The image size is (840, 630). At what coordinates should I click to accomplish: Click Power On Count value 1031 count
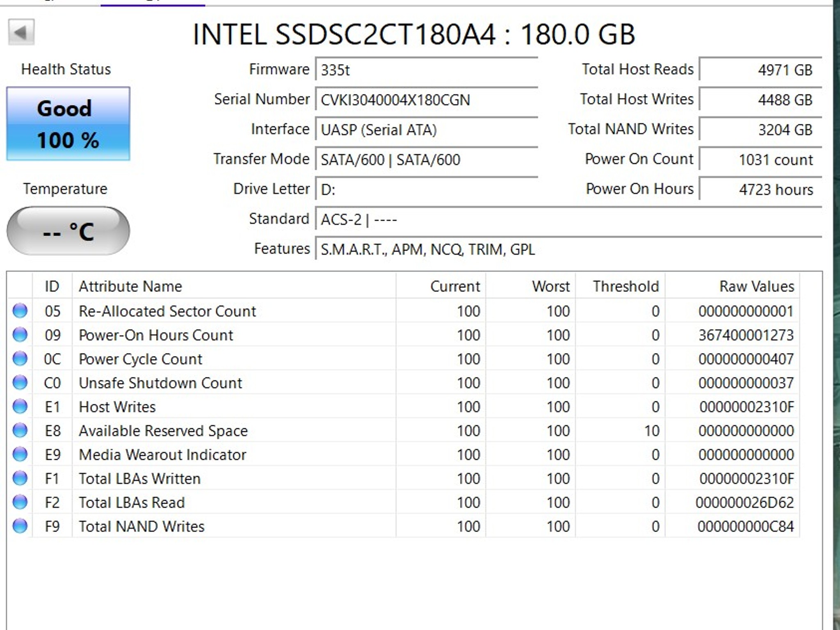(x=760, y=159)
